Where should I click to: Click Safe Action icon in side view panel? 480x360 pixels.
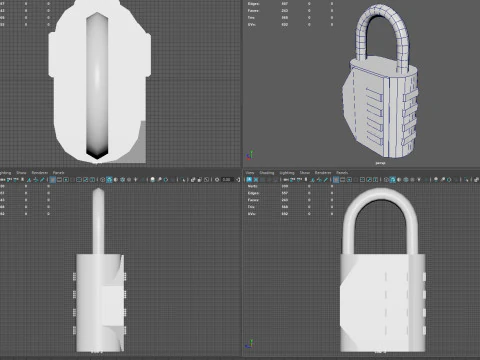pyautogui.click(x=85, y=179)
